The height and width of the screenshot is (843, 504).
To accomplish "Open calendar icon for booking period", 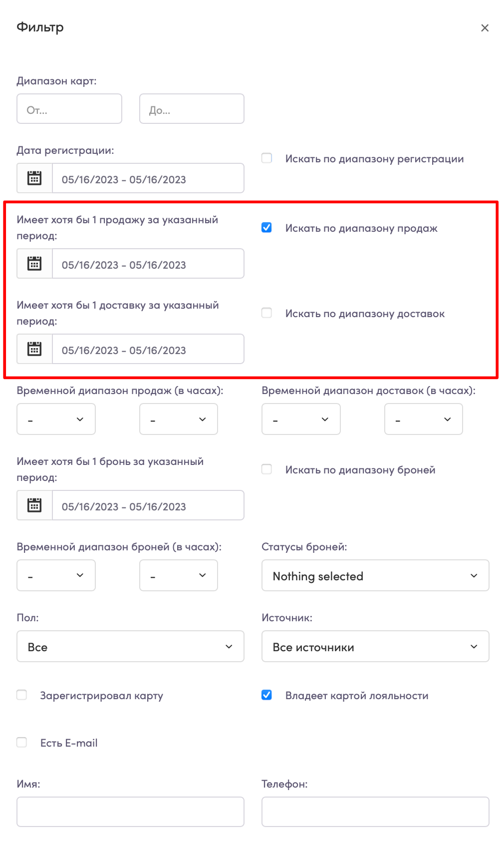I will coord(34,505).
